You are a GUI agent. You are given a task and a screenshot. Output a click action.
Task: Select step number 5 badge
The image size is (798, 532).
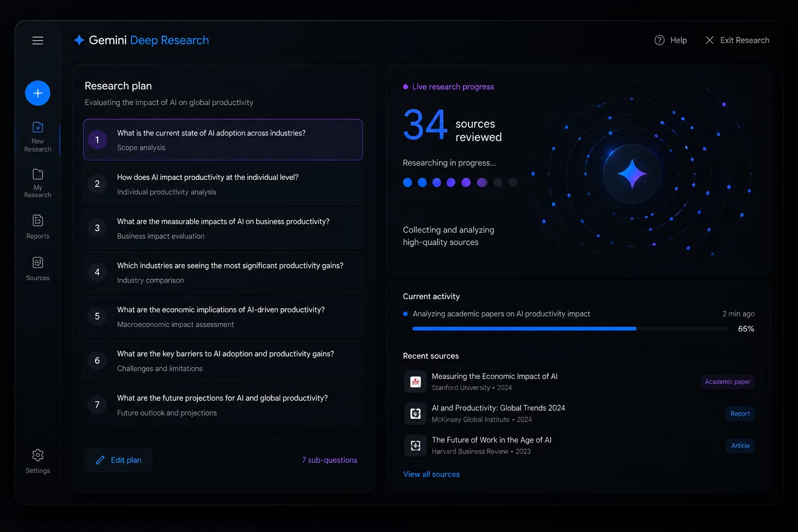pos(97,316)
